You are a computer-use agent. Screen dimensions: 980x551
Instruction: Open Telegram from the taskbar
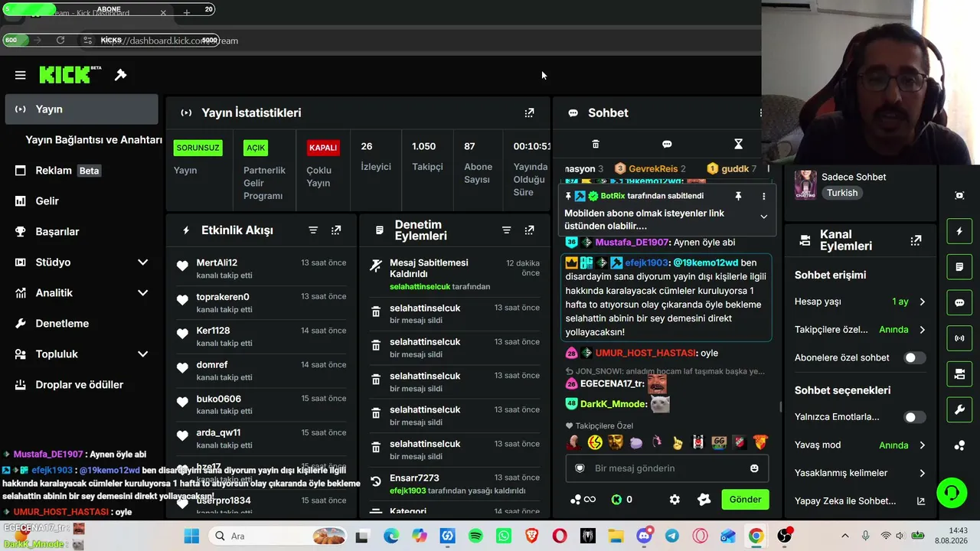click(671, 536)
